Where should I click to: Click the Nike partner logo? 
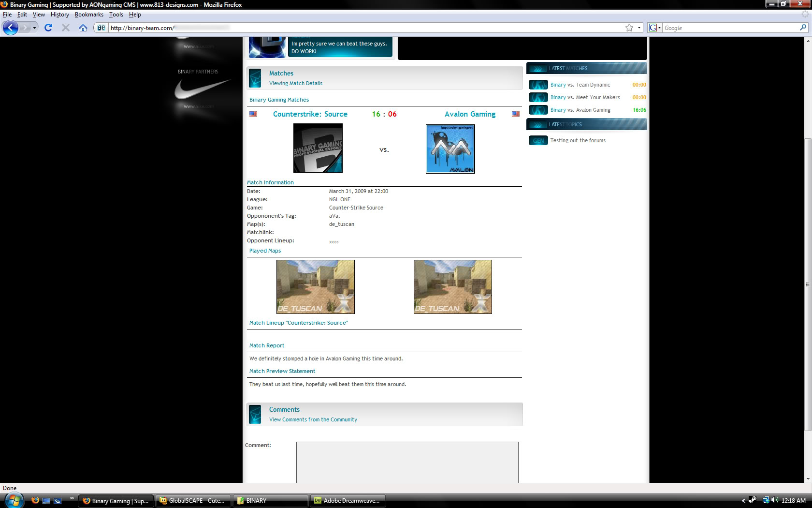pyautogui.click(x=202, y=90)
